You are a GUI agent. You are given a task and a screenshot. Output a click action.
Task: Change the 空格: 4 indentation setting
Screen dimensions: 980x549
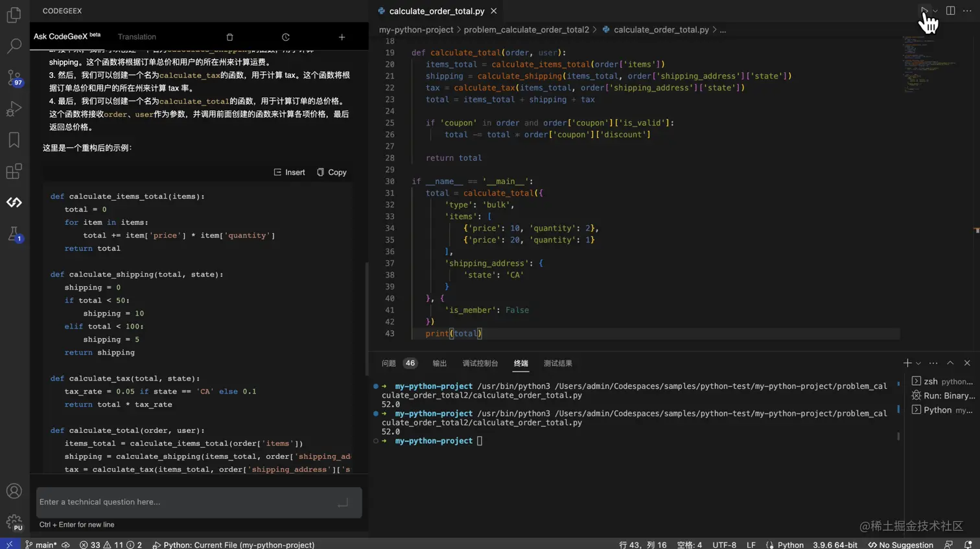click(690, 544)
